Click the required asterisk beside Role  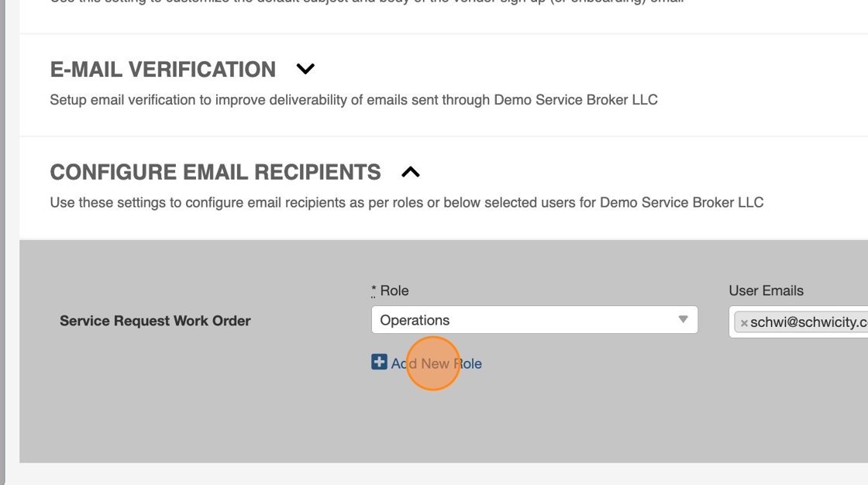(x=374, y=291)
